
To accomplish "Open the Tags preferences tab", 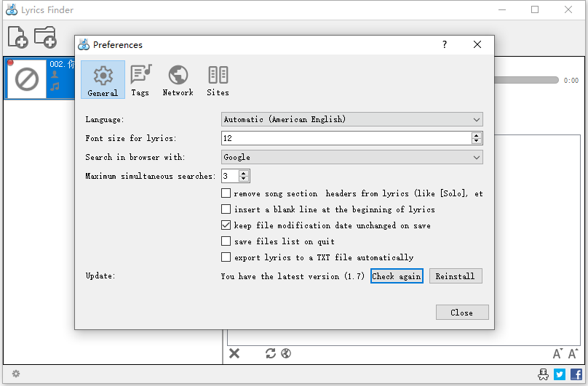I will pos(140,80).
